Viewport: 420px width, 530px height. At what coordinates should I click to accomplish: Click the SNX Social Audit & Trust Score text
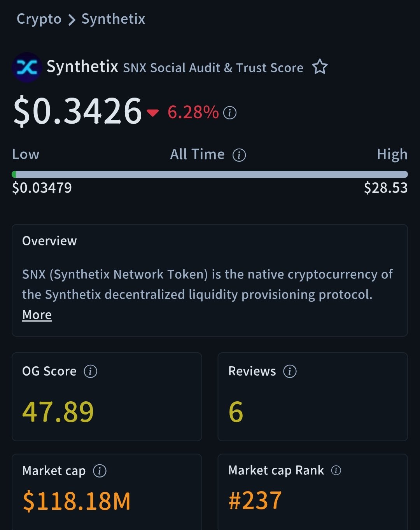click(213, 68)
